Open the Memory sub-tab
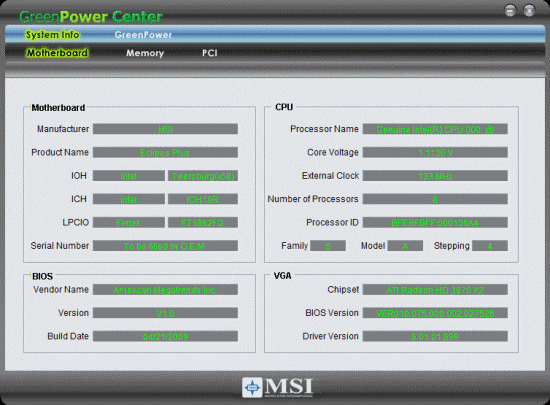The width and height of the screenshot is (550, 405). (x=145, y=53)
